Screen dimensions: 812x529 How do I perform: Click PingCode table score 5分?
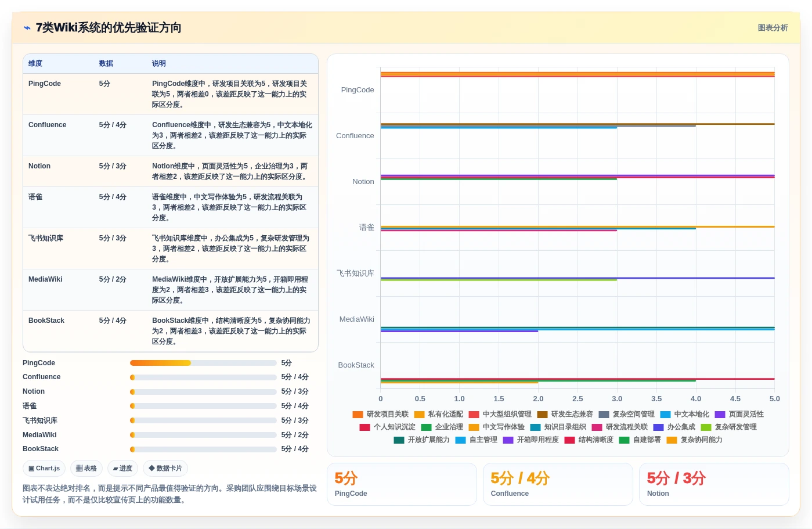point(104,84)
